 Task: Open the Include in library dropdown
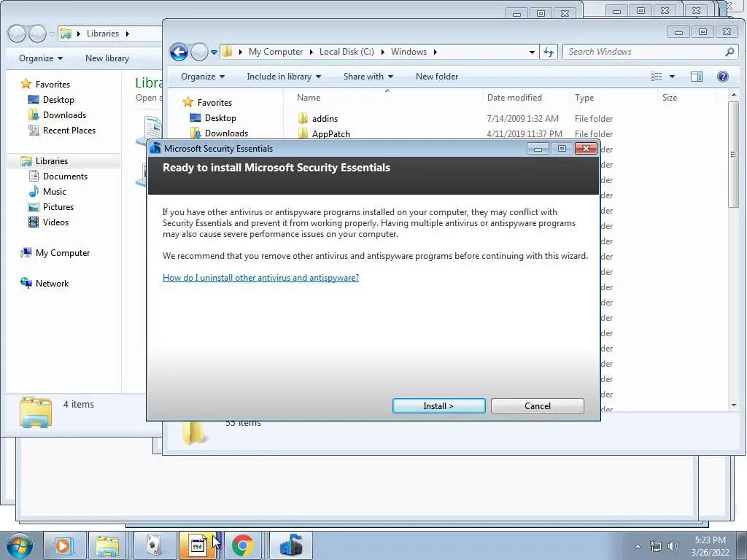[284, 76]
